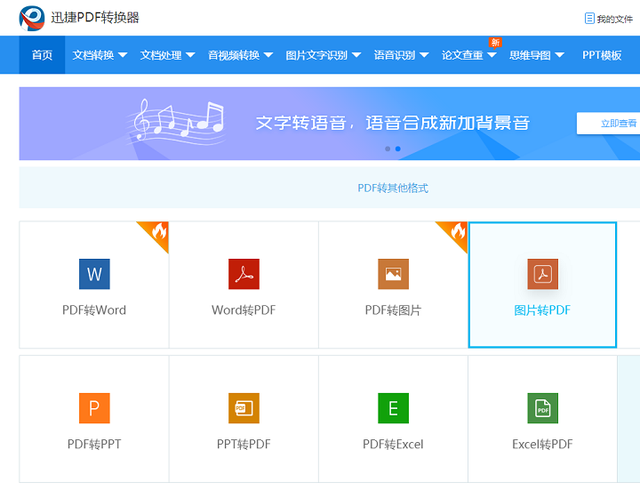Click the Excel转PDF label
This screenshot has height=490, width=640.
tap(542, 444)
